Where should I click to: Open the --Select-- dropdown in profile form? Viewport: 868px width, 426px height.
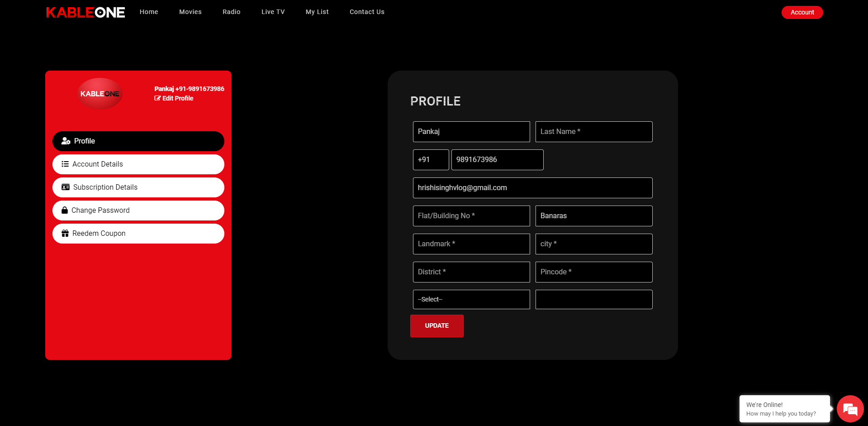pos(471,300)
